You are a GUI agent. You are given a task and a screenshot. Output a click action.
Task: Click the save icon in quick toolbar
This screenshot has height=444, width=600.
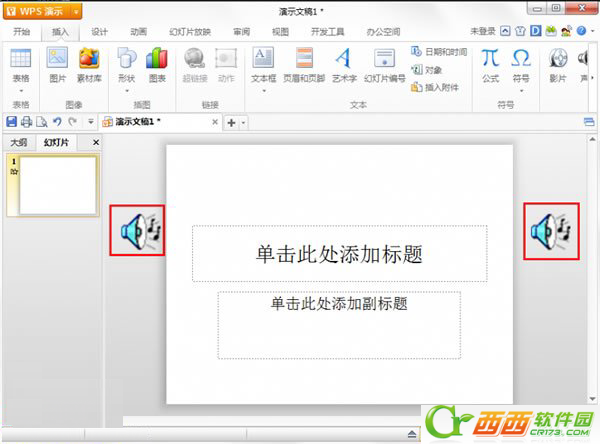click(11, 122)
